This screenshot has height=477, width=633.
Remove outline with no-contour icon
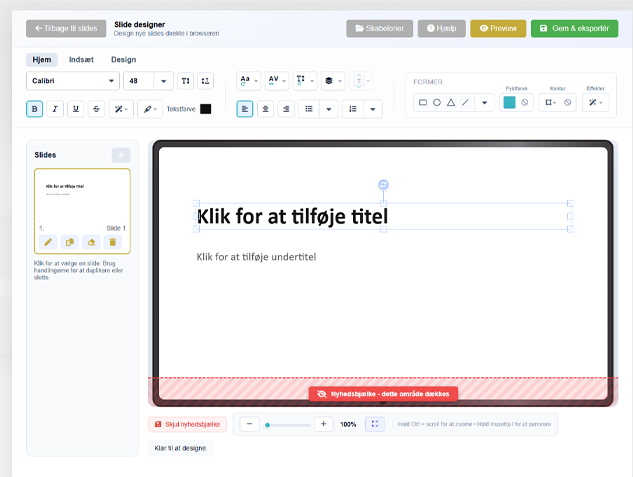coord(568,103)
